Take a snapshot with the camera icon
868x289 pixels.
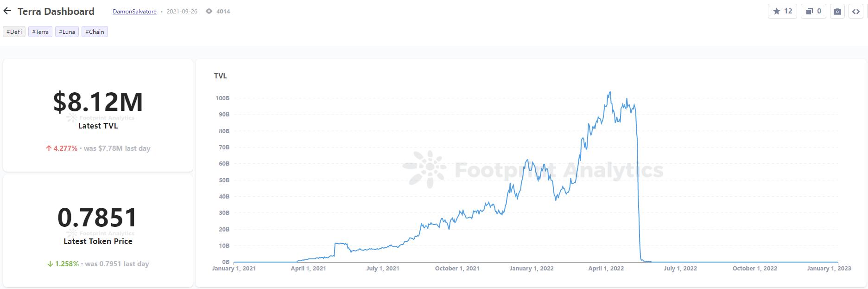(837, 12)
